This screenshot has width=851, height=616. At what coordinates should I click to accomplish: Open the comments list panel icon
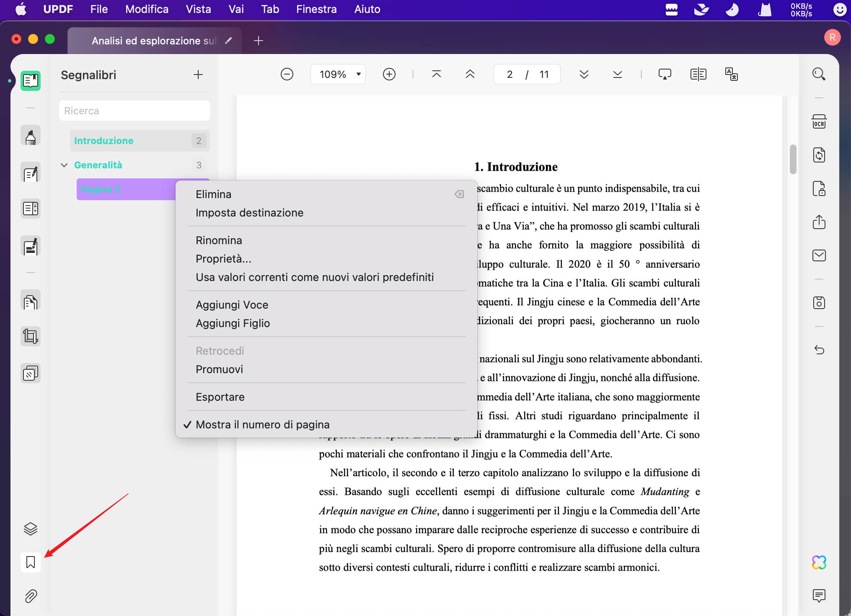click(819, 595)
